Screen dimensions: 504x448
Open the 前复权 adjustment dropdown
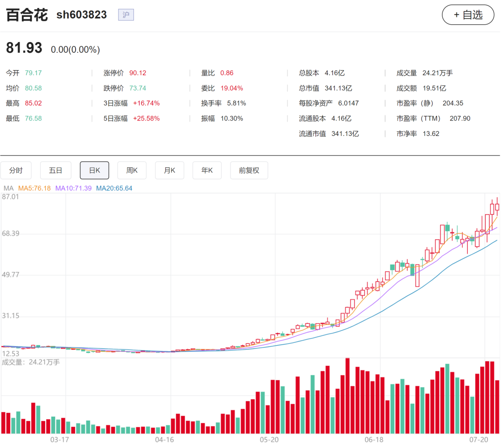click(x=249, y=170)
